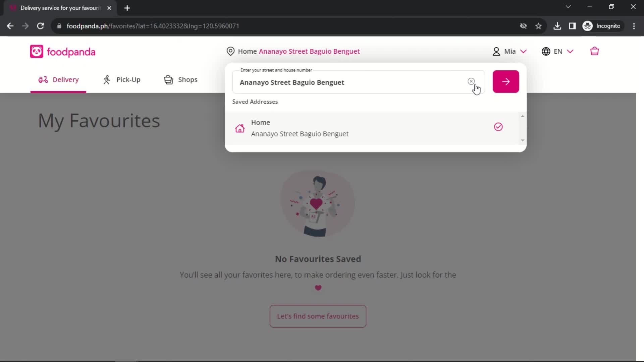Click the Delivery tab icon
Screen dimensions: 644x362
click(x=43, y=79)
